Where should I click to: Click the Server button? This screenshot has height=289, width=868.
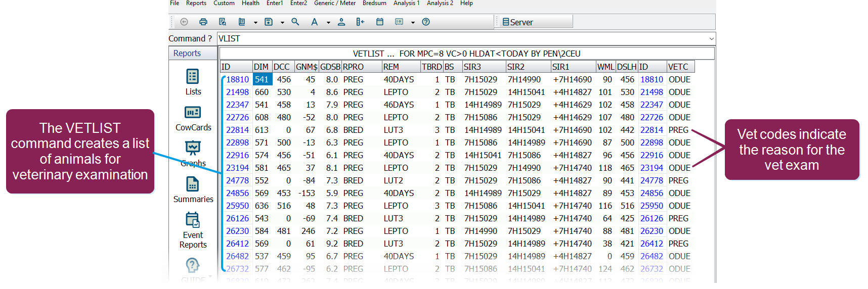[x=534, y=22]
